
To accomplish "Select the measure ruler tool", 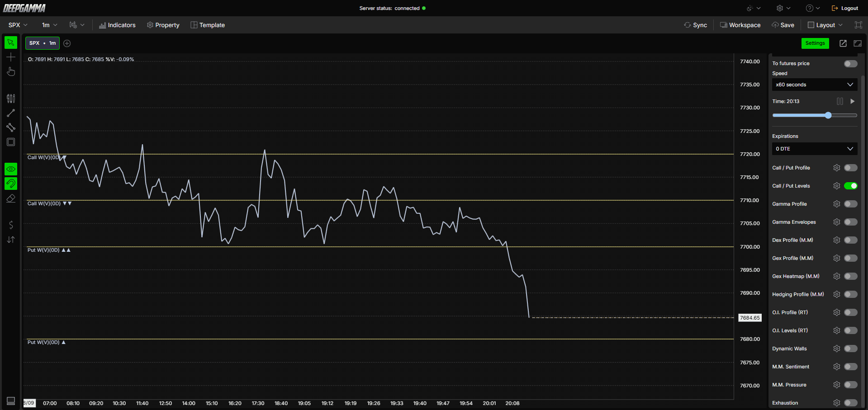I will point(11,127).
